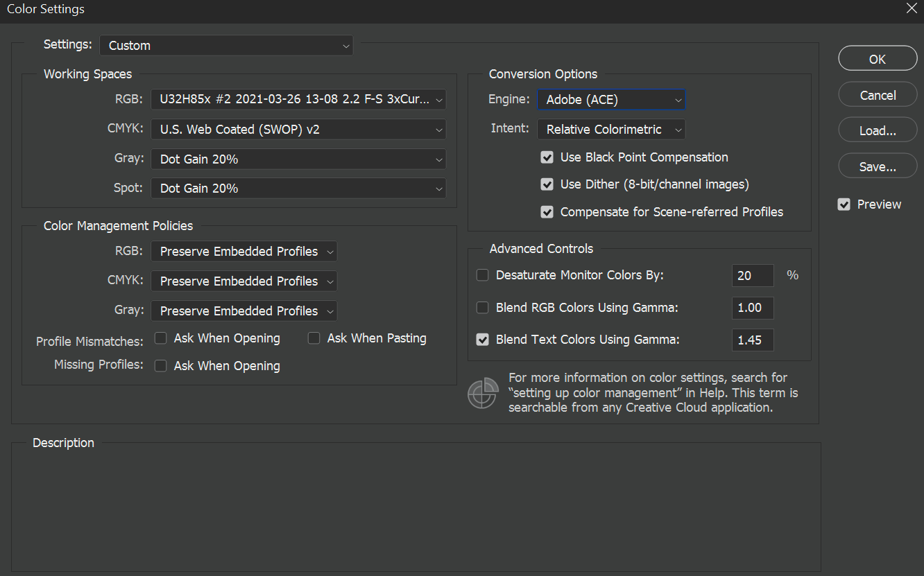Enable Ask When Opening for Profile Mismatches
The width and height of the screenshot is (924, 576).
160,338
